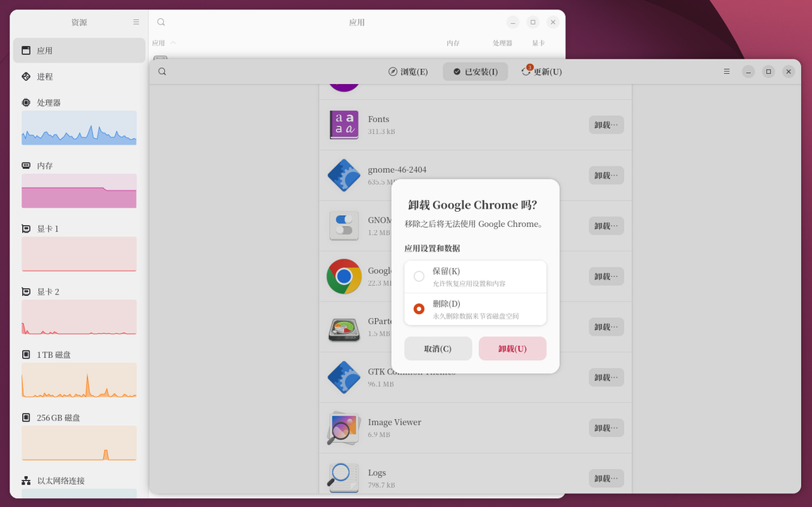Click the Fonts app name text
Image resolution: width=812 pixels, height=507 pixels.
(x=378, y=119)
